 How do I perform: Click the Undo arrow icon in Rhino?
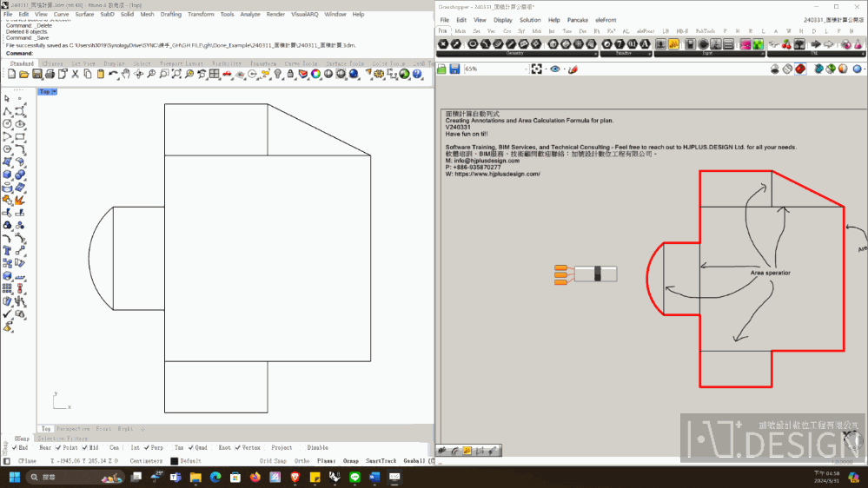tap(114, 74)
